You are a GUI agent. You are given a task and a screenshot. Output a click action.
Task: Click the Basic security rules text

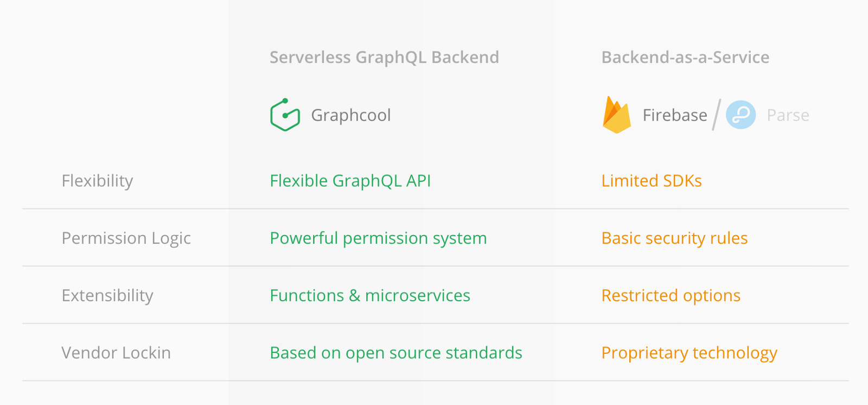click(674, 238)
